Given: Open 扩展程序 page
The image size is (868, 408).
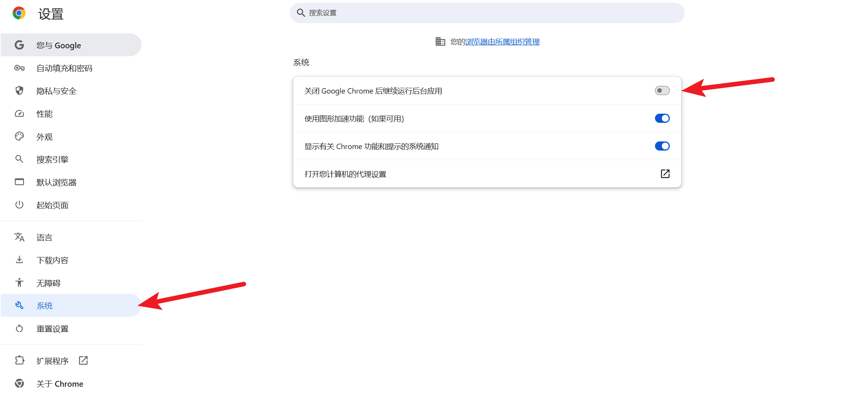Looking at the screenshot, I should coord(71,360).
